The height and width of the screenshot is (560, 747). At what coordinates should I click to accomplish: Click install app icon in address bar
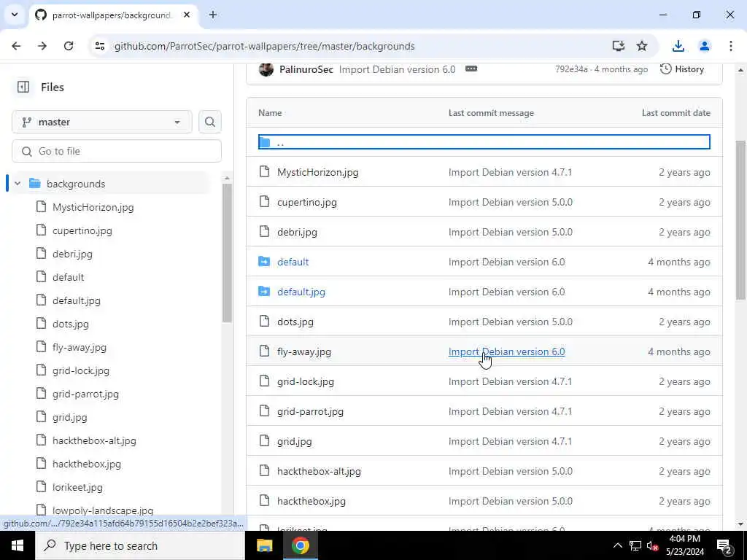tap(619, 46)
